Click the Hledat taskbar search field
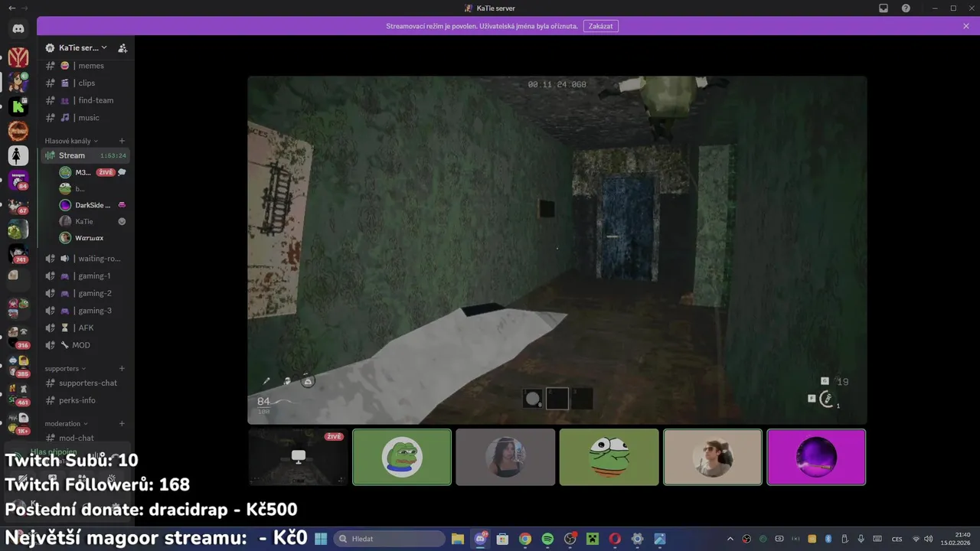The image size is (980, 551). click(x=390, y=539)
